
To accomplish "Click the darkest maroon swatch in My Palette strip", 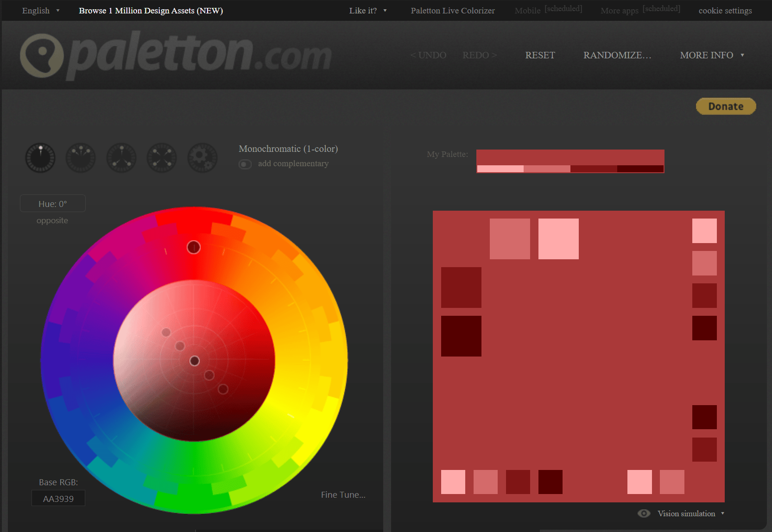I will click(x=640, y=169).
